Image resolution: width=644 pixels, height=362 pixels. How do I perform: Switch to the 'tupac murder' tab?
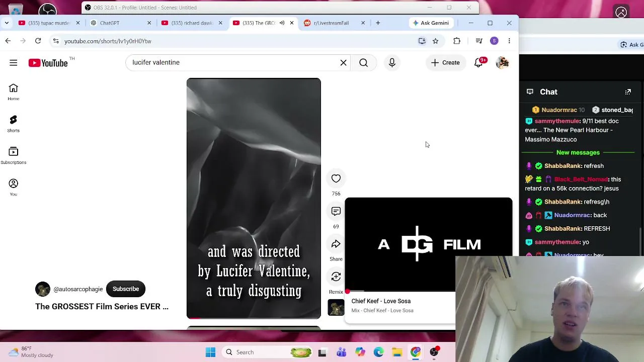click(49, 23)
